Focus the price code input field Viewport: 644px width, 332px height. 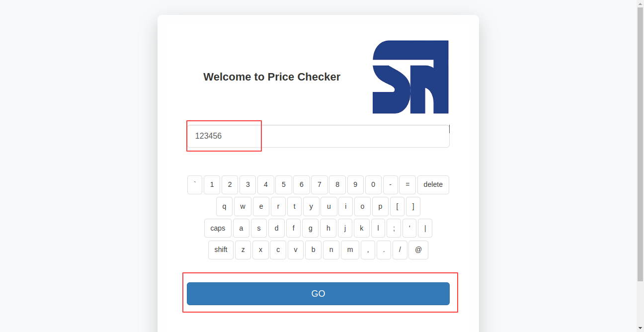pyautogui.click(x=318, y=136)
